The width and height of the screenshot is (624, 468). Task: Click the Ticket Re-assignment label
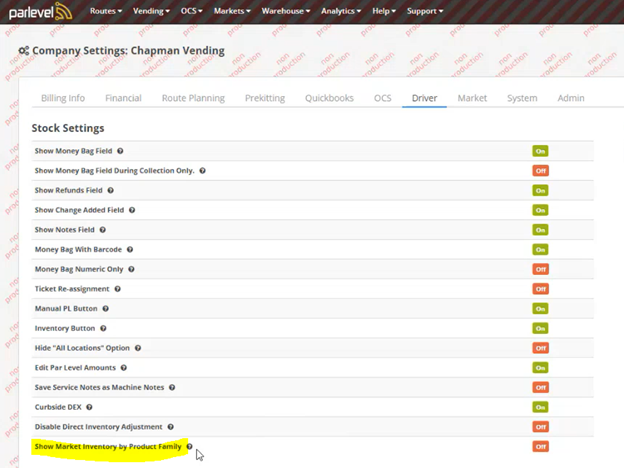(72, 289)
